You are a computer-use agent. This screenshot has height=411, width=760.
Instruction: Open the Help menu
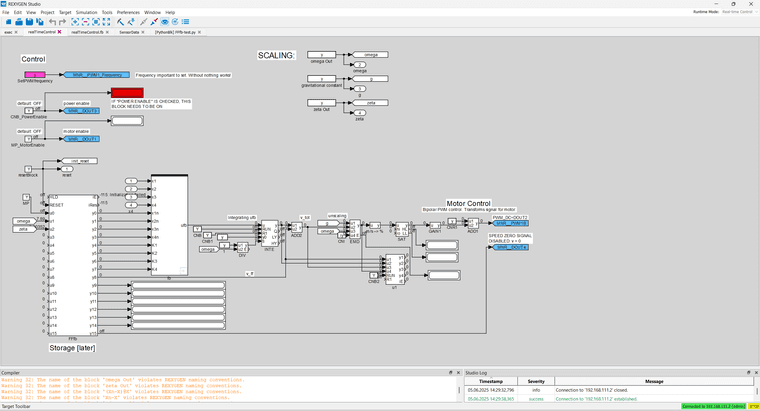(x=170, y=12)
